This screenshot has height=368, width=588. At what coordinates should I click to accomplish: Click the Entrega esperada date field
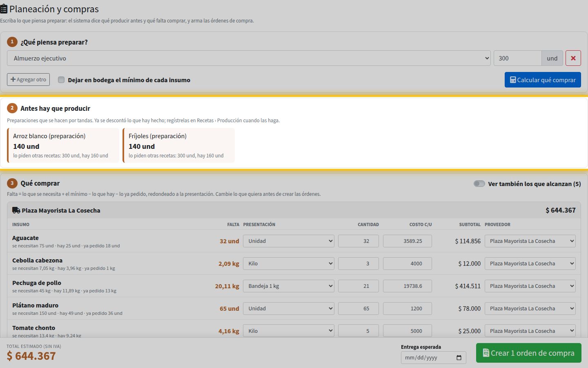(x=433, y=358)
